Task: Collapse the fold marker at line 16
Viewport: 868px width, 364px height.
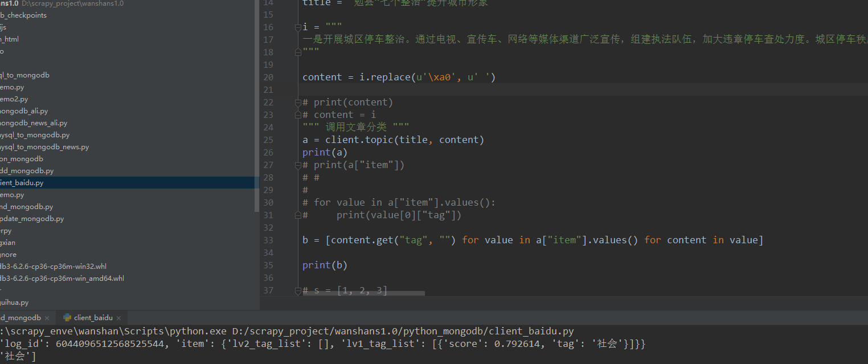Action: [x=297, y=27]
